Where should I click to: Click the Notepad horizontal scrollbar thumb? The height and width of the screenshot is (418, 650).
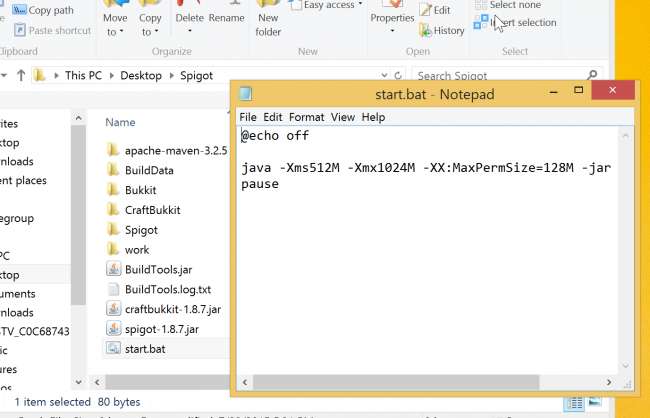[396, 382]
